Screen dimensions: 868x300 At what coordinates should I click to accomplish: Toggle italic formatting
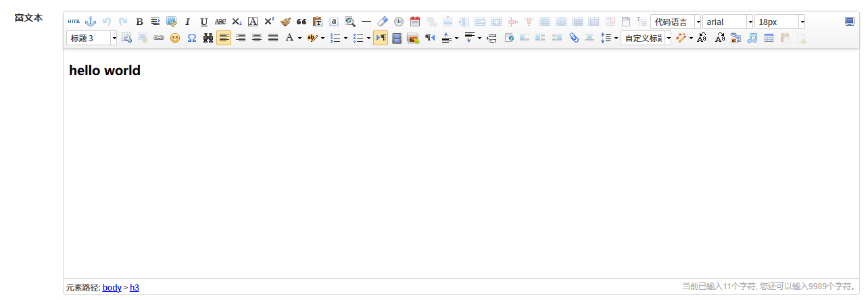point(188,22)
